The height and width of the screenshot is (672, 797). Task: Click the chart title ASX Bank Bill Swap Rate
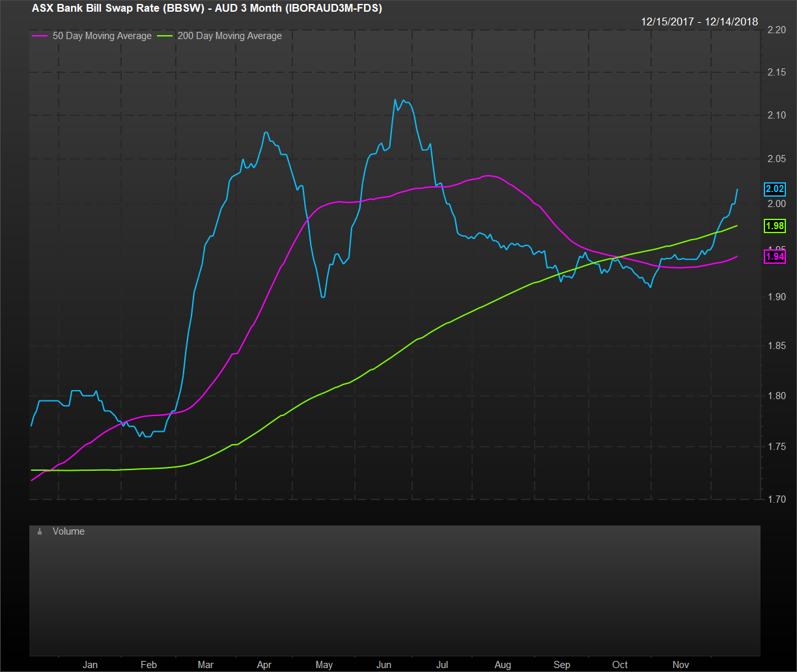click(206, 8)
